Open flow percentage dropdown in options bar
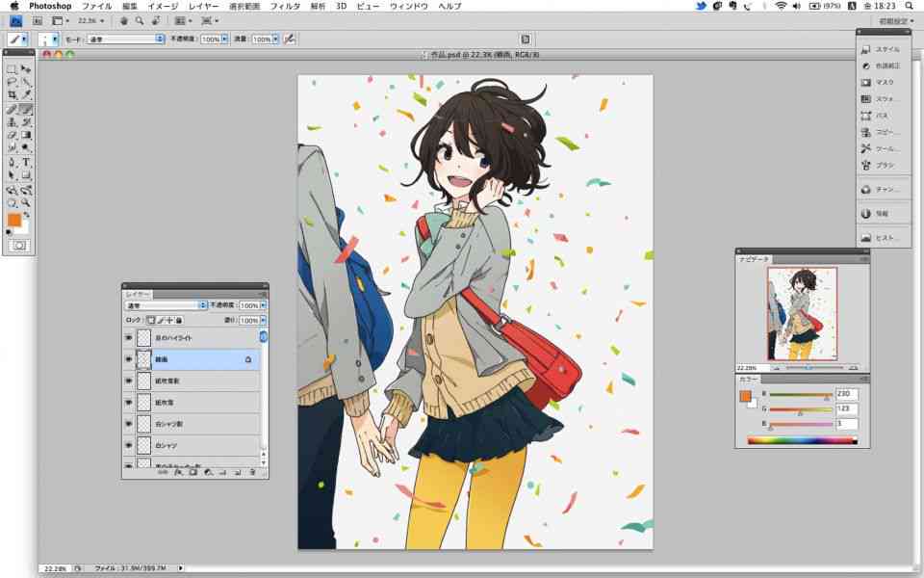 click(275, 39)
